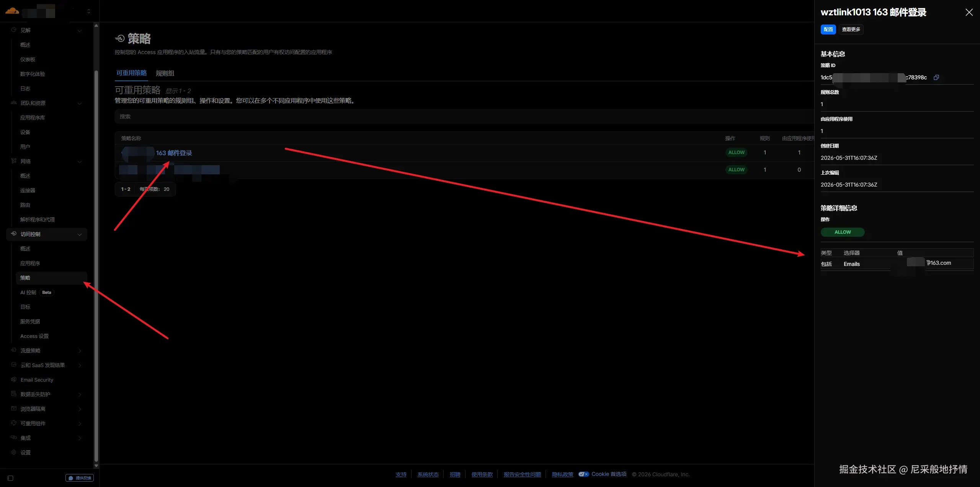
Task: Open 仪表板 in the sidebar
Action: point(28,59)
